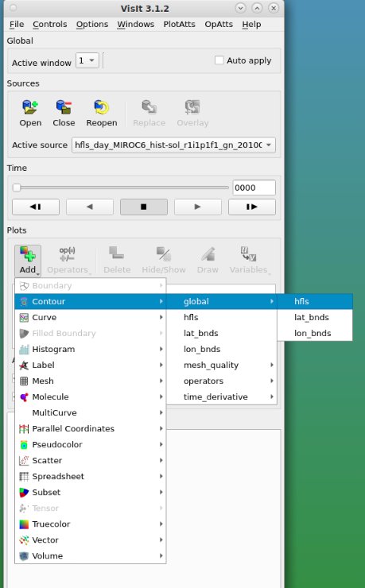Select the Molecule plot icon
The image size is (365, 588).
[24, 397]
